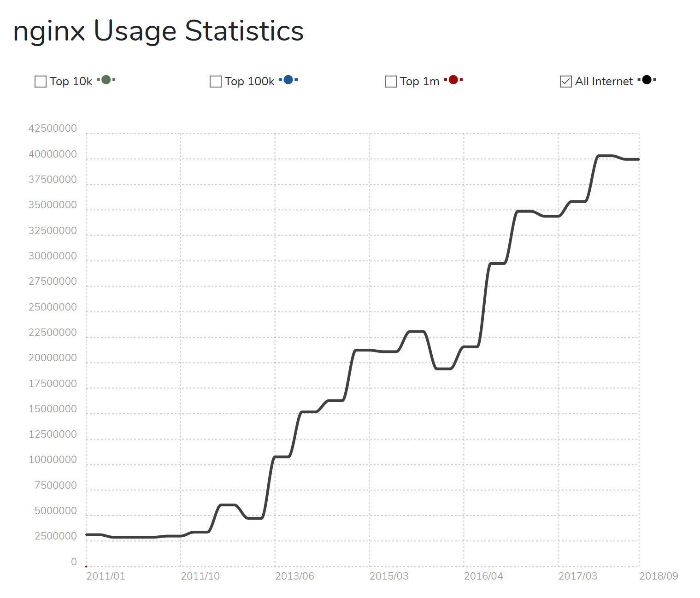Enable the Top 100k checkbox
Viewport: 700px width, 598px height.
216,82
